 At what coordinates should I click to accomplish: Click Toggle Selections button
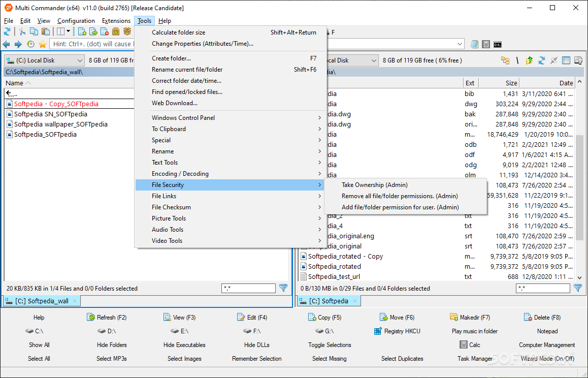pos(330,344)
